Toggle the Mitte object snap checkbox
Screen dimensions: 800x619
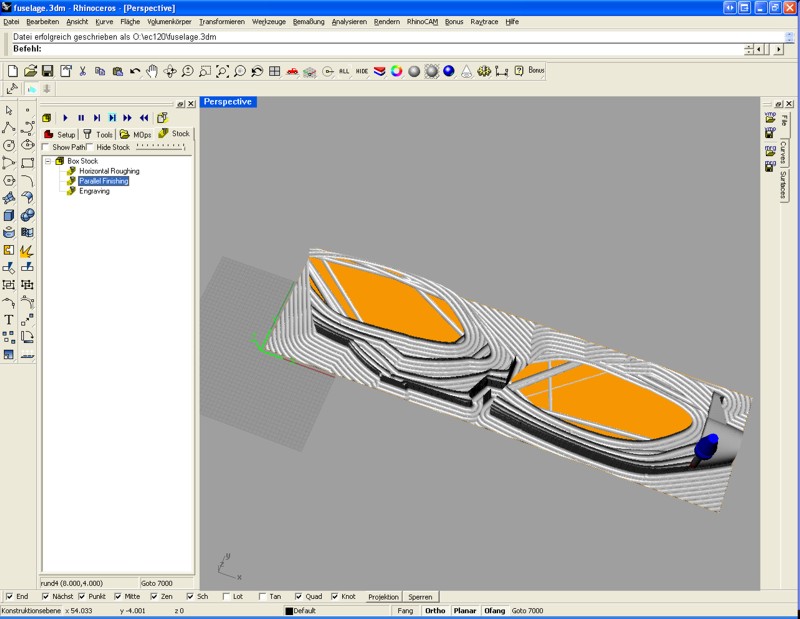[x=118, y=596]
